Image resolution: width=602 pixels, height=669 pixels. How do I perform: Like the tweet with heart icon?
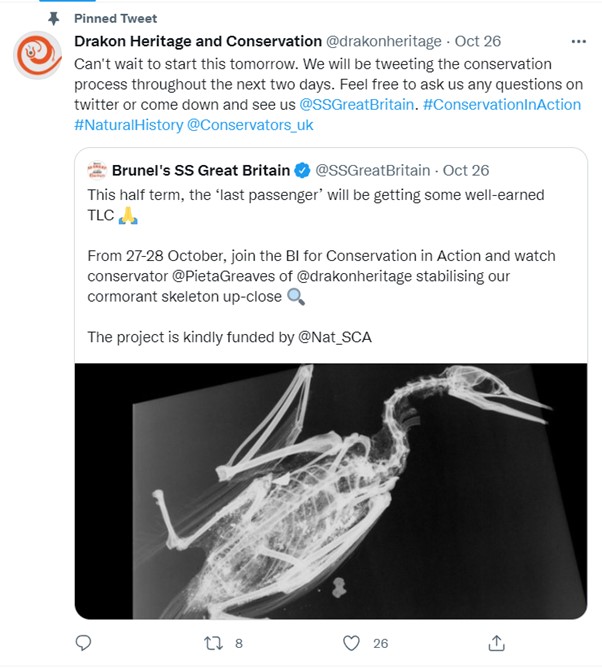[x=351, y=643]
